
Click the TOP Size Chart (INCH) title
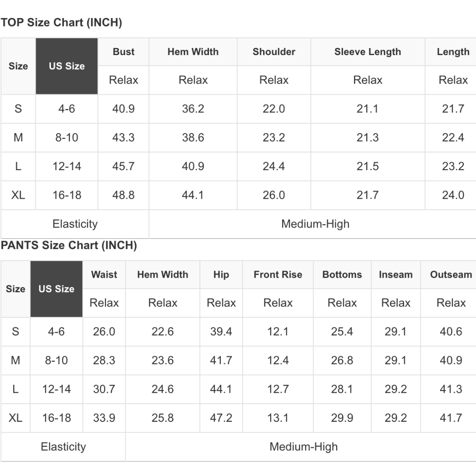[x=61, y=22]
